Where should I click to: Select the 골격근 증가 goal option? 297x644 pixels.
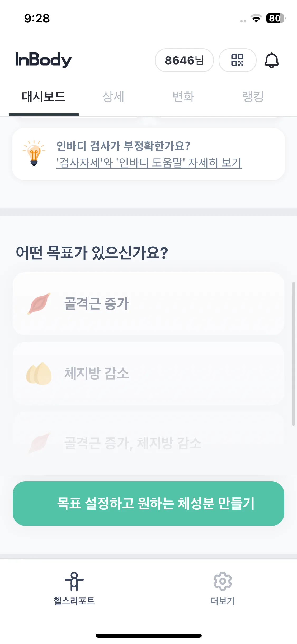coord(148,303)
